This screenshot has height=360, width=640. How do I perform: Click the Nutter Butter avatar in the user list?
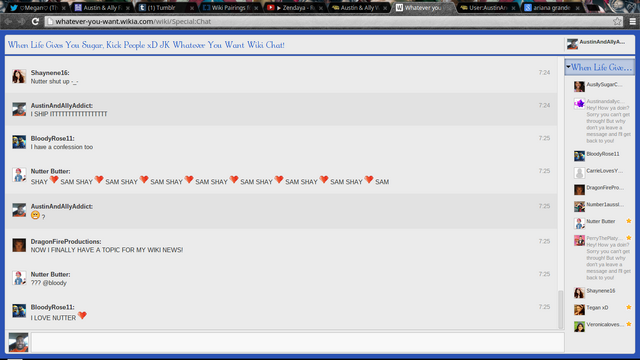point(579,223)
